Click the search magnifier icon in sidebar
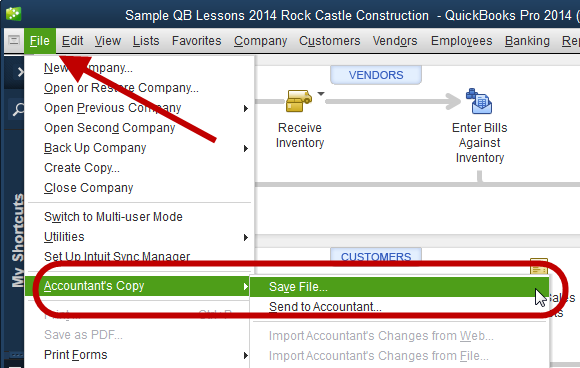 [x=18, y=109]
